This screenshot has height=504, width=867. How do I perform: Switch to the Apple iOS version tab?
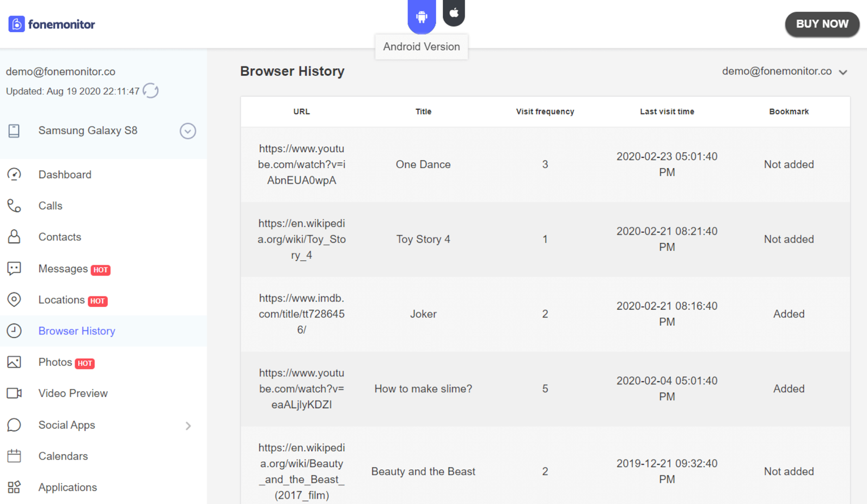[454, 12]
